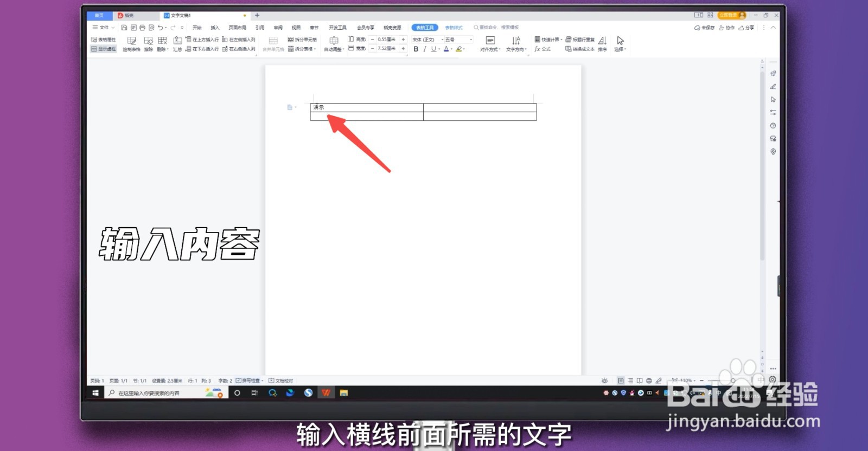Open the WPS taskbar icon
The image size is (868, 451).
(x=326, y=393)
